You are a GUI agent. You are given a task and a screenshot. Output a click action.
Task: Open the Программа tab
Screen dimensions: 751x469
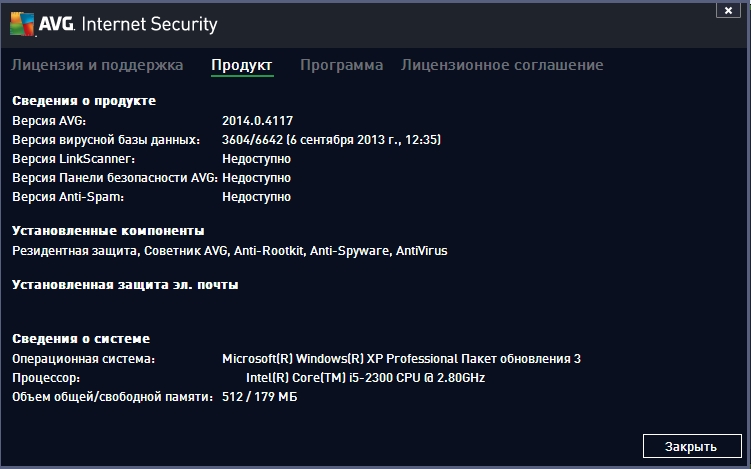341,65
